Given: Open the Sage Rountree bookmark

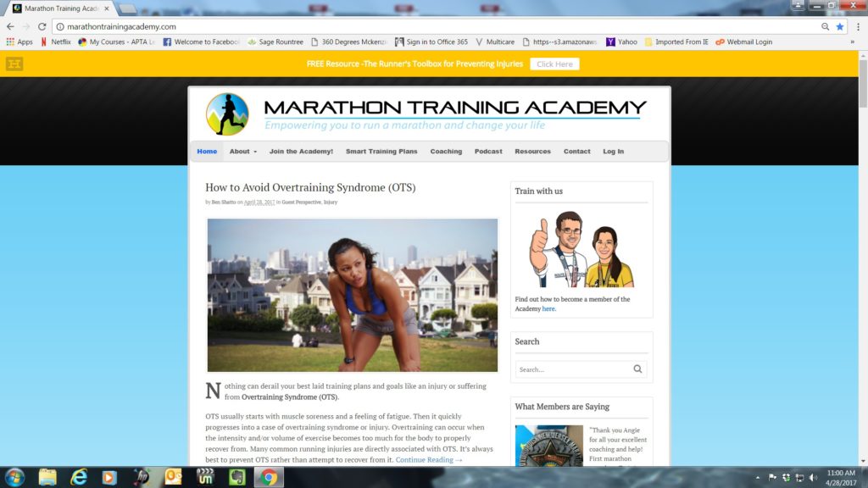Looking at the screenshot, I should click(x=275, y=42).
